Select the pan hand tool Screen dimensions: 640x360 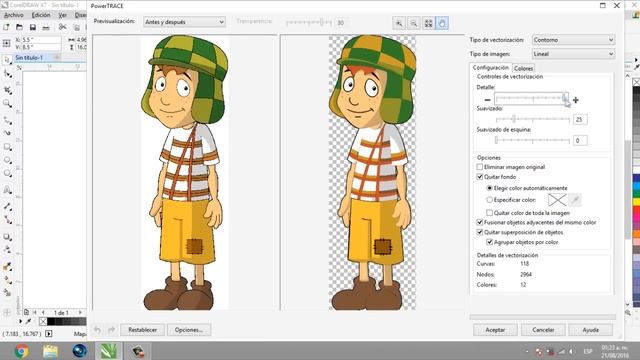click(x=442, y=23)
